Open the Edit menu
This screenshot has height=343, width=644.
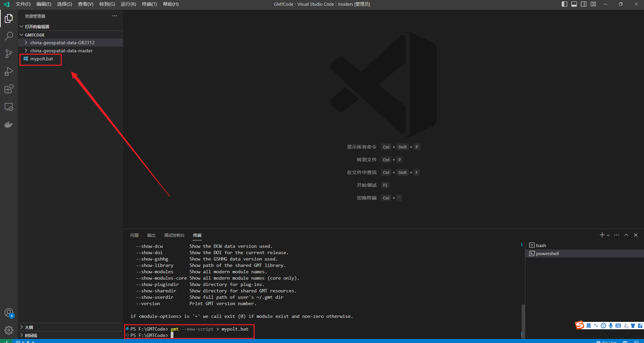[x=44, y=4]
